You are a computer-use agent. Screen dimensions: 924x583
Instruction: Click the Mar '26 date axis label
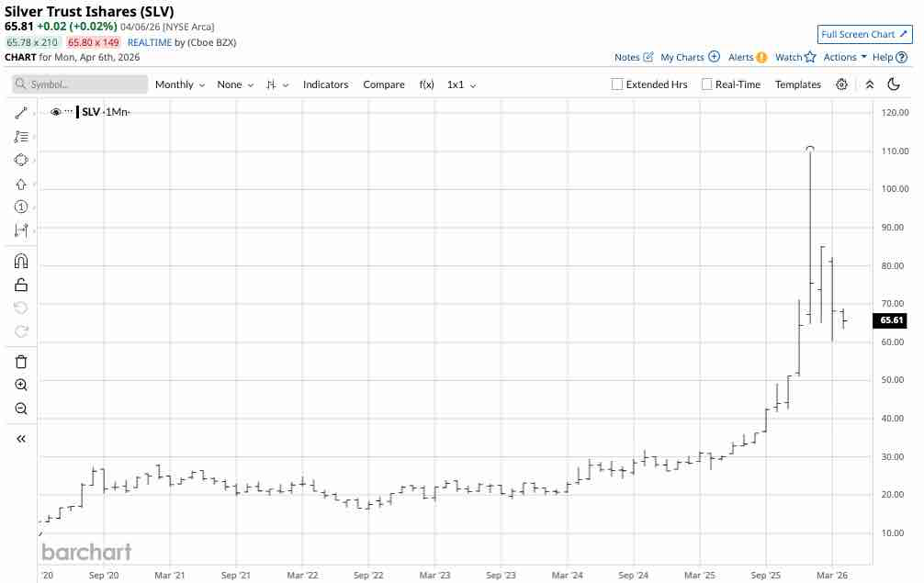(x=832, y=575)
